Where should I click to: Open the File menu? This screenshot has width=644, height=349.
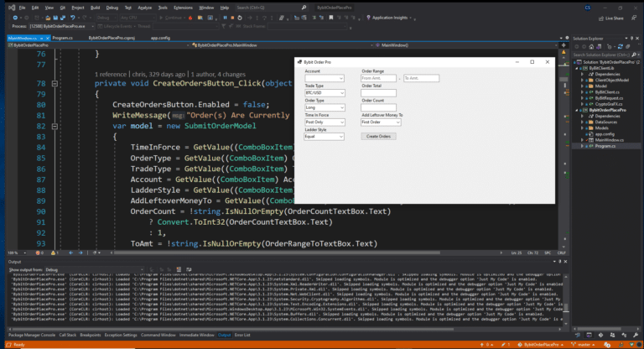tap(22, 8)
